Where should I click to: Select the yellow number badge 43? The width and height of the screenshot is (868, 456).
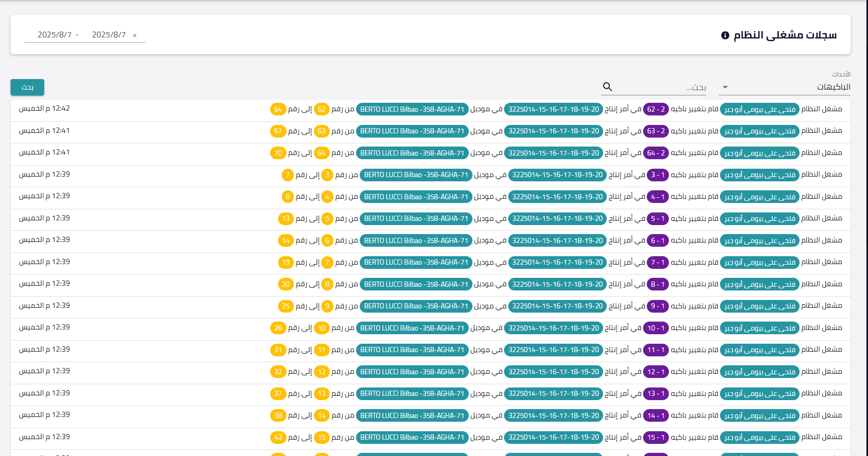[278, 437]
